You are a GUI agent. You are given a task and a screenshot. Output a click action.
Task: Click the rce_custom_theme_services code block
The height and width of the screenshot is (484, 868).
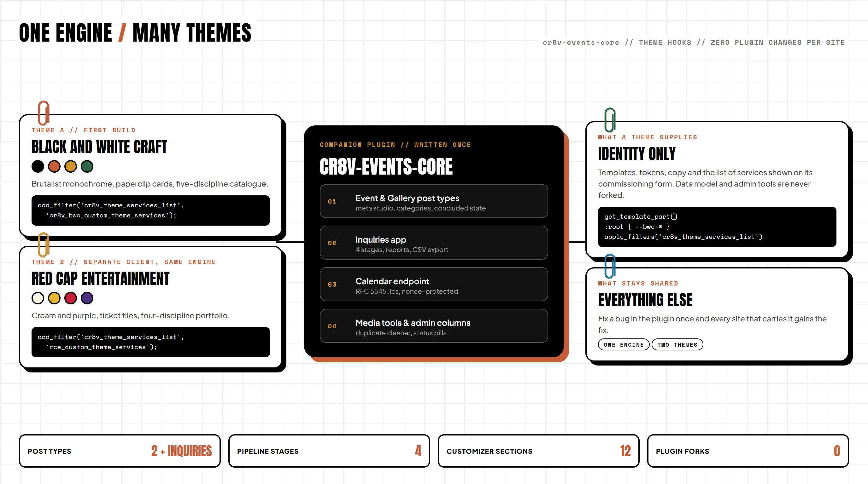tap(151, 342)
